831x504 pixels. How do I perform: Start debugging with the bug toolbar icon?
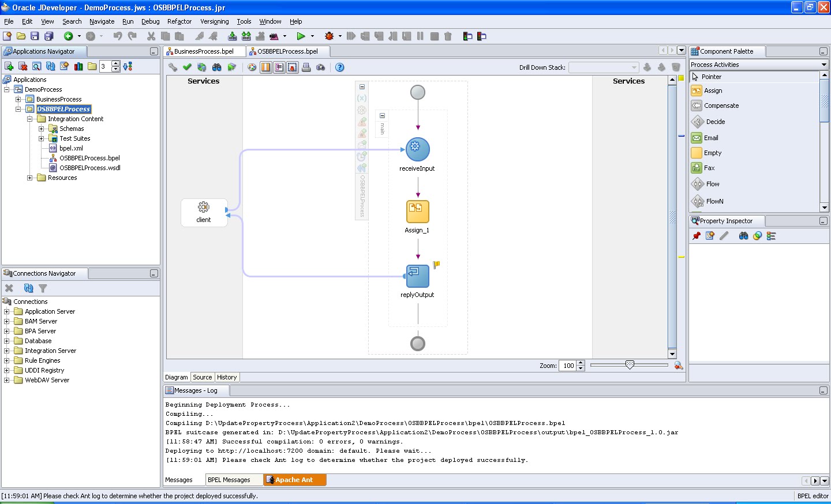click(328, 36)
